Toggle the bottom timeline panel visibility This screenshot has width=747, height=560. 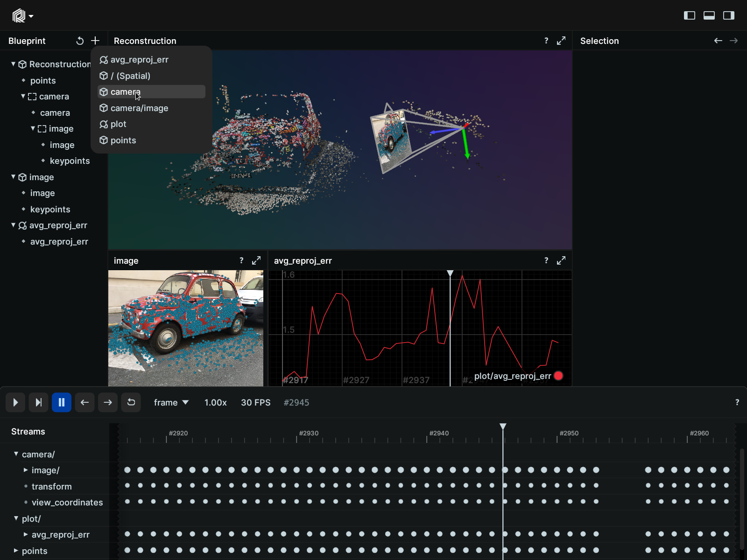709,15
